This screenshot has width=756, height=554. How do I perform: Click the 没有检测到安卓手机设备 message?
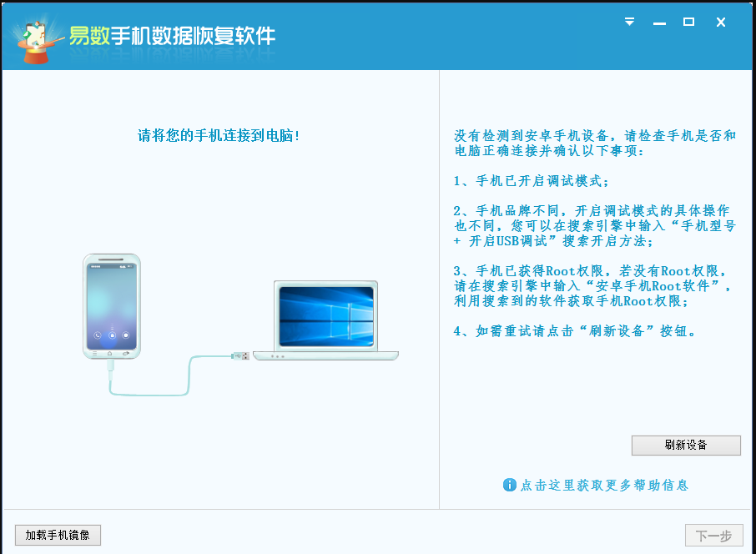[594, 143]
